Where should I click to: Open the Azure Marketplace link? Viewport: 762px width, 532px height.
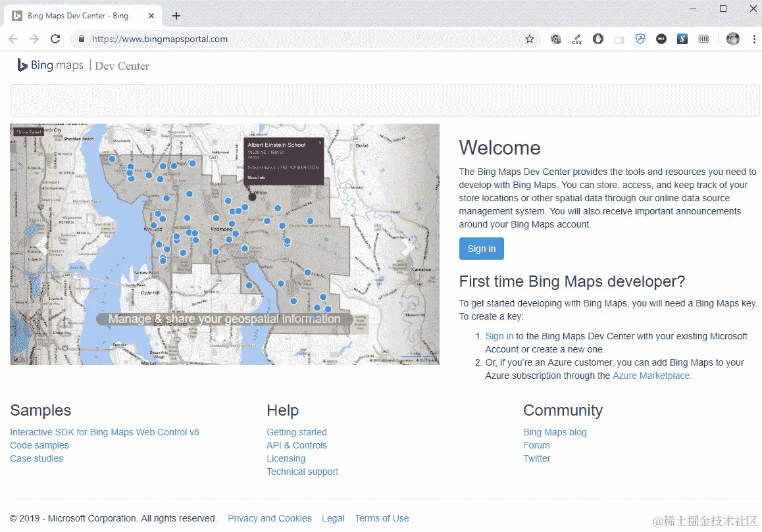pyautogui.click(x=651, y=375)
